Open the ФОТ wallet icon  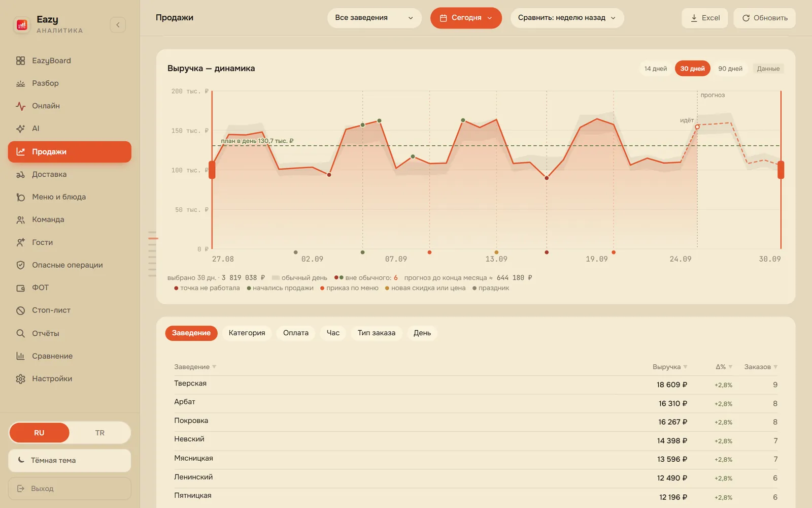click(20, 288)
